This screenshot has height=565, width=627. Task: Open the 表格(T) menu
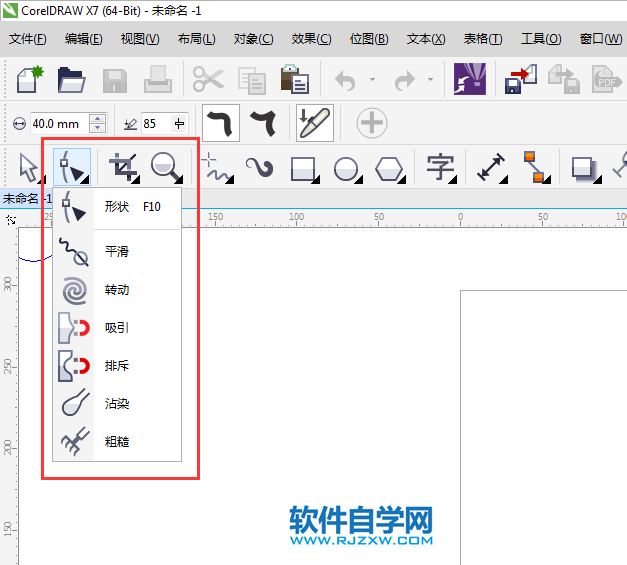pyautogui.click(x=483, y=39)
